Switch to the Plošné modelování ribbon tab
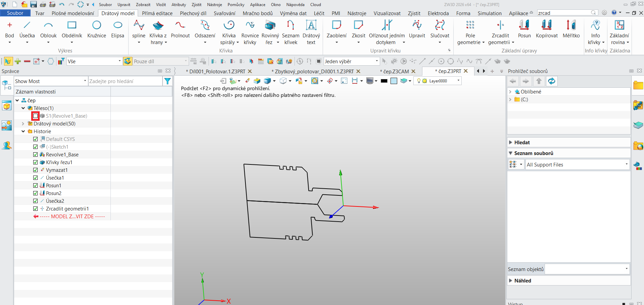644x305 pixels. (73, 13)
